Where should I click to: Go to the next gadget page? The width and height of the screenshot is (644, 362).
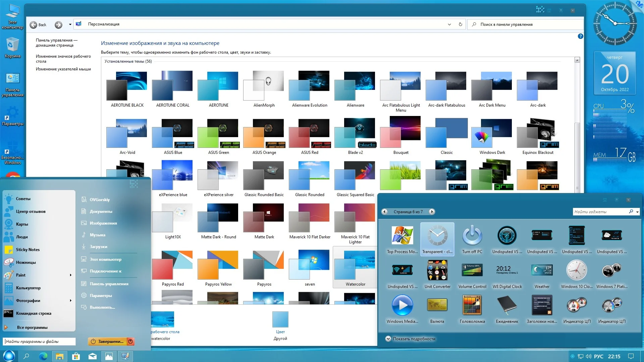[432, 212]
